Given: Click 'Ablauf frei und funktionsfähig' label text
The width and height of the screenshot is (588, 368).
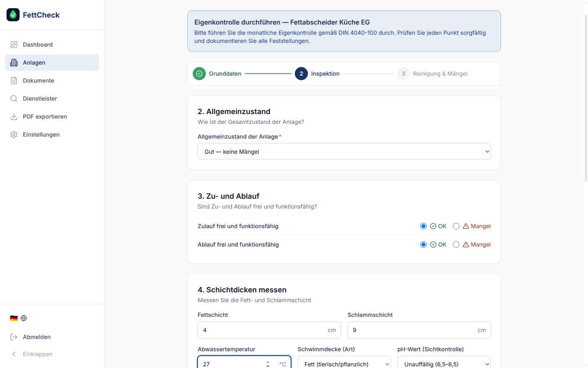Looking at the screenshot, I should coord(238,245).
